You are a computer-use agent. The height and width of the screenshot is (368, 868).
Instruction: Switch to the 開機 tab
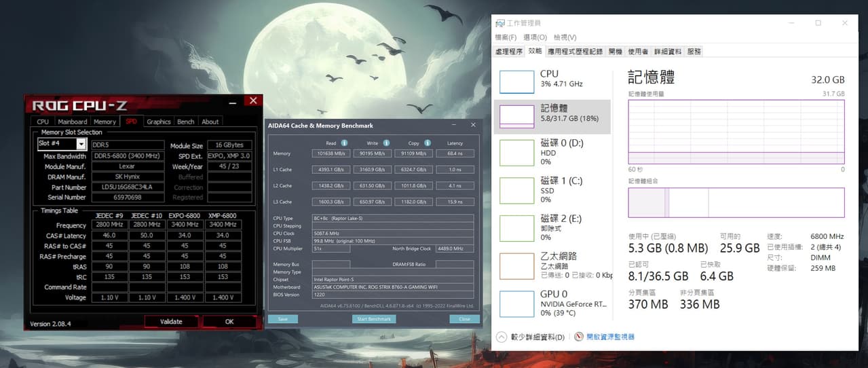pos(615,52)
